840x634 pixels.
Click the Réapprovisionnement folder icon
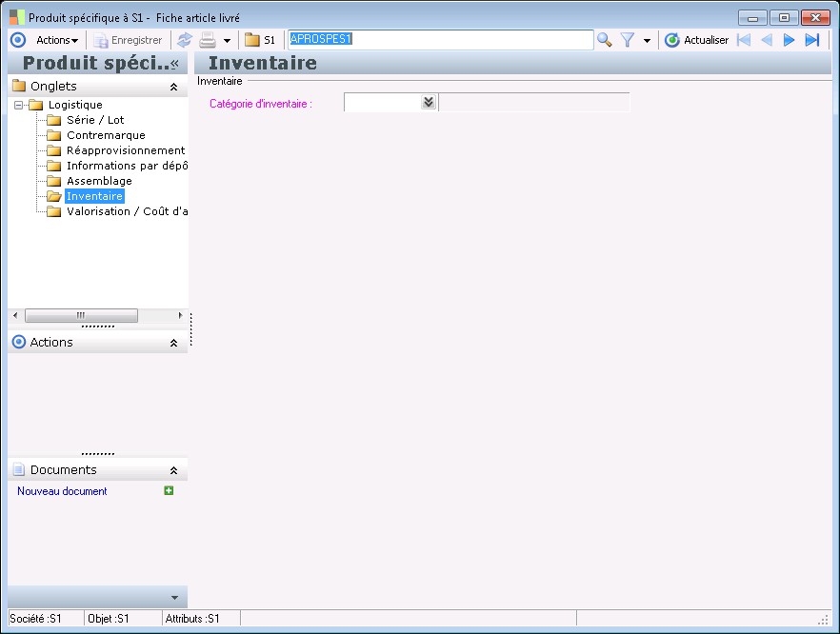53,150
